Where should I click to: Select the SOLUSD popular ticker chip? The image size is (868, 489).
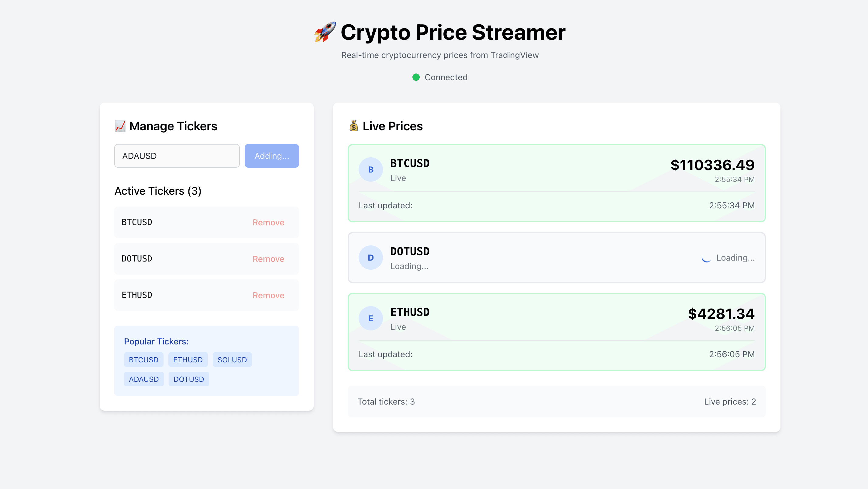click(232, 359)
